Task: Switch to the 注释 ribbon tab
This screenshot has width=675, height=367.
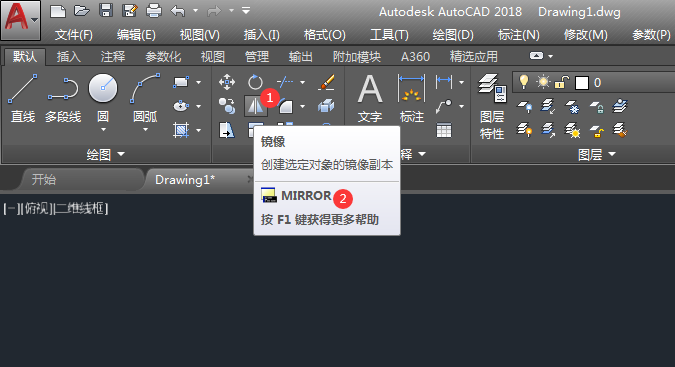Action: coord(113,56)
